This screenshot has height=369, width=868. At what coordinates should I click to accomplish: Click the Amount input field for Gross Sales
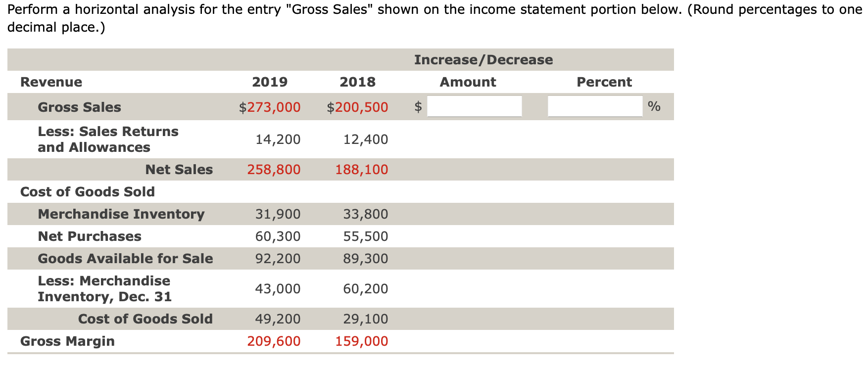pyautogui.click(x=474, y=106)
